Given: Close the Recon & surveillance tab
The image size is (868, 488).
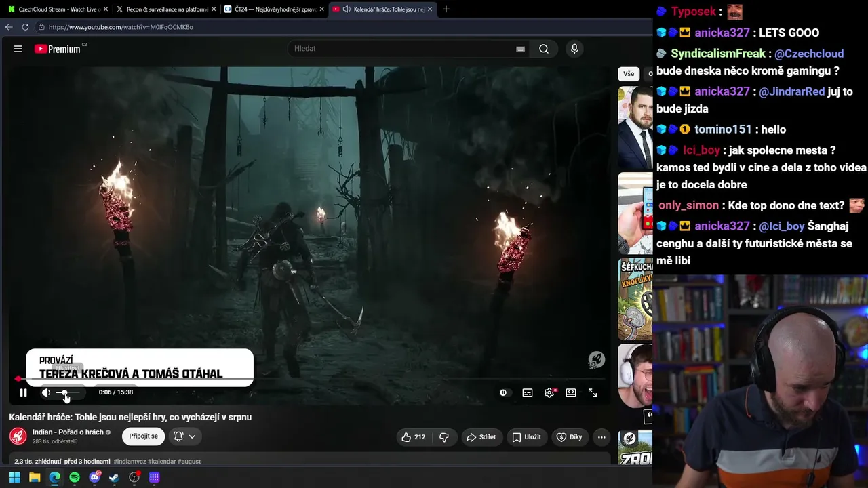Looking at the screenshot, I should pyautogui.click(x=214, y=9).
